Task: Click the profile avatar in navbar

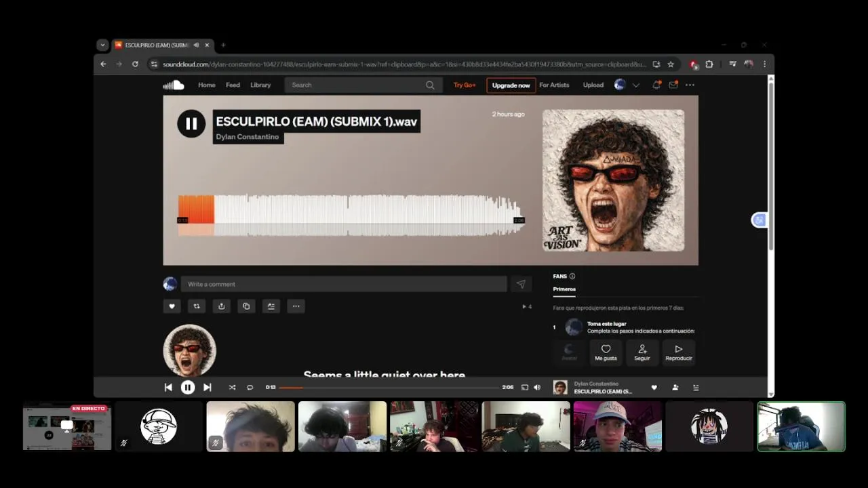Action: click(x=620, y=85)
